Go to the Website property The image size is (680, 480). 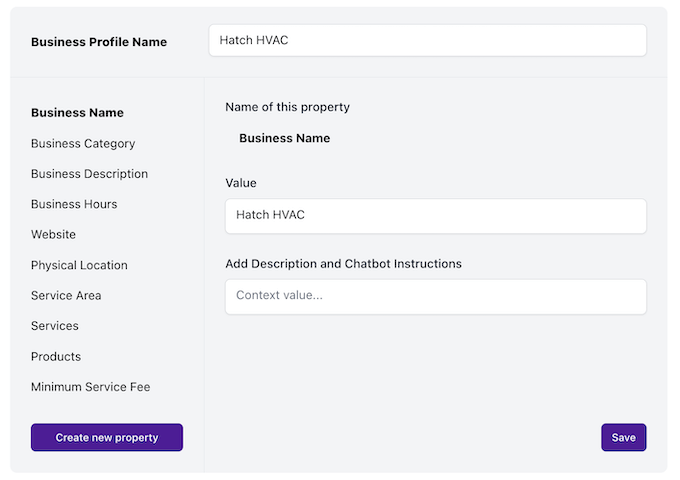[x=53, y=234]
